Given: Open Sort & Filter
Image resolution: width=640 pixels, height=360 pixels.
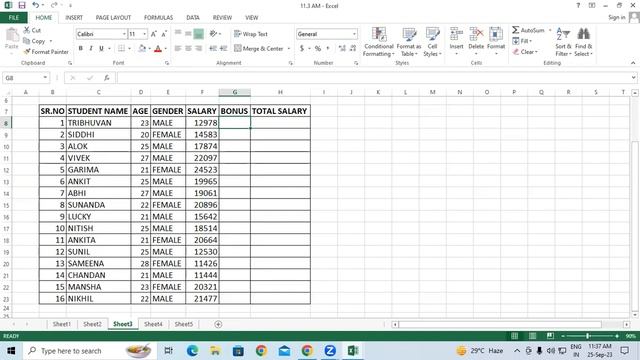Looking at the screenshot, I should 563,42.
